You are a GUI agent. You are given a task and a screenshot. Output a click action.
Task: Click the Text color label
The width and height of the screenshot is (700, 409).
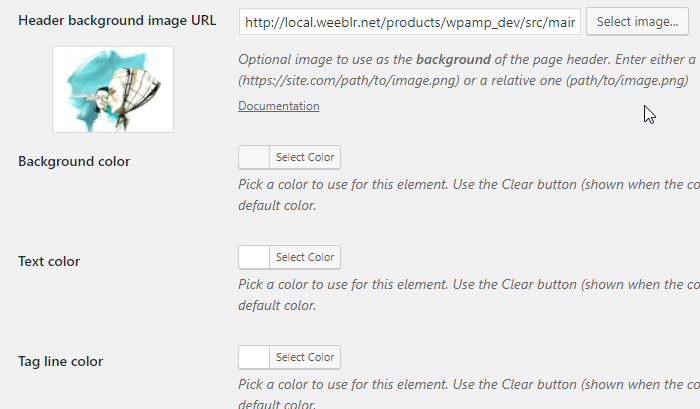[49, 261]
